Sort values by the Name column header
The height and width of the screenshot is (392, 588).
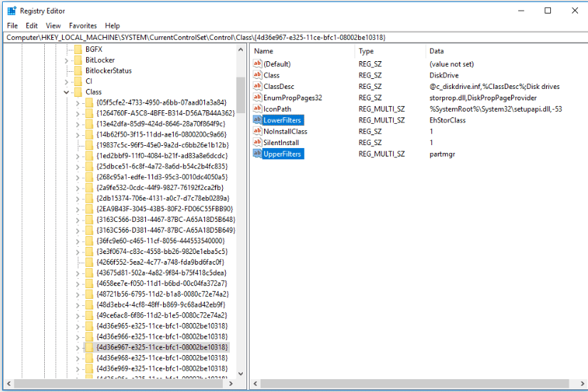(x=303, y=51)
